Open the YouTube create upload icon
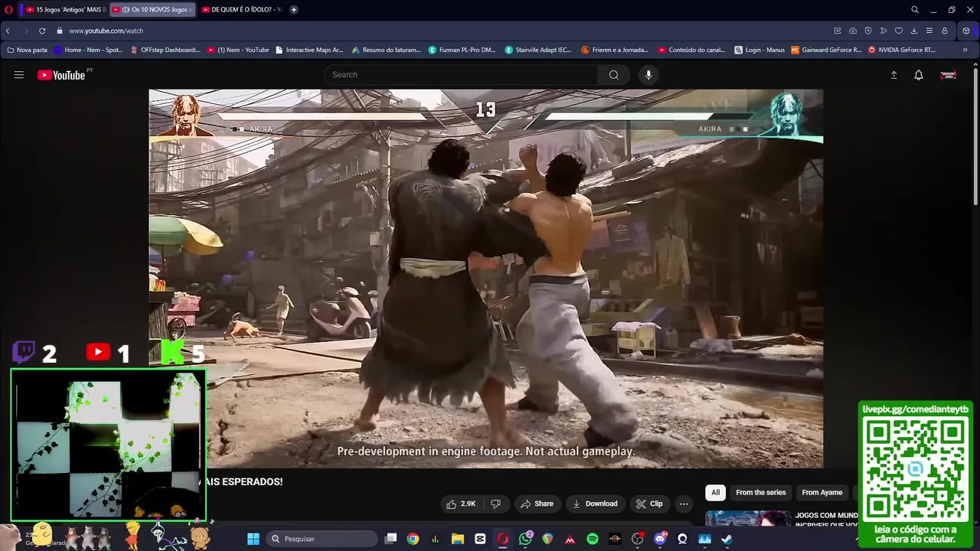This screenshot has width=980, height=551. [x=893, y=75]
